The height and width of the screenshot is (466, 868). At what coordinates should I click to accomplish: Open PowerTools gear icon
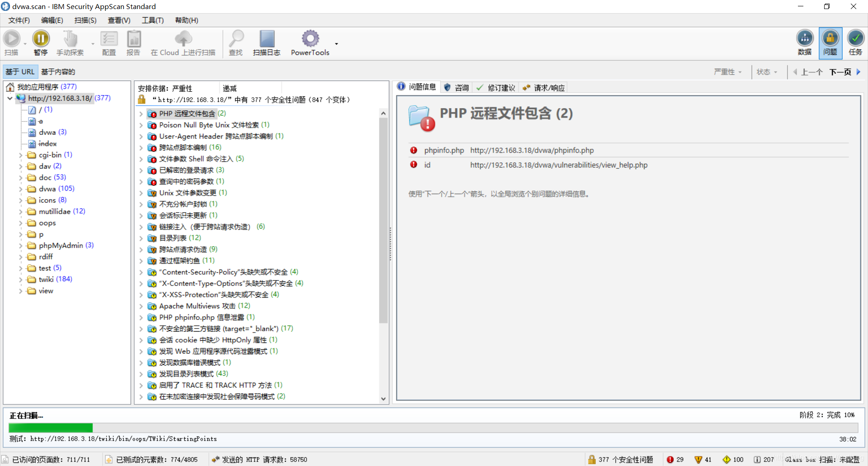point(310,39)
